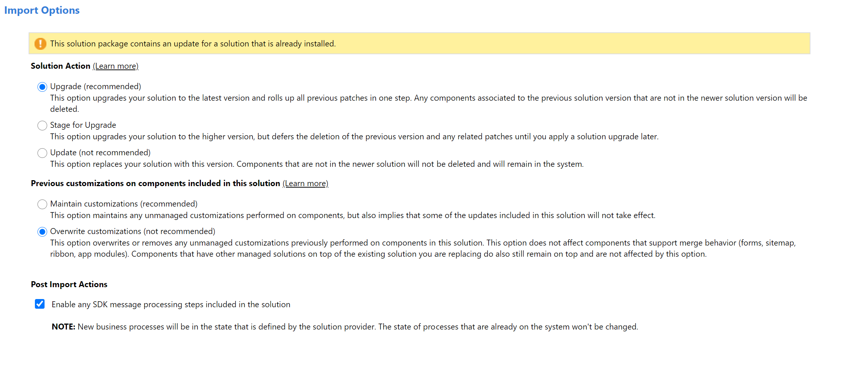Click the orange warning exclamation icon

tap(40, 43)
